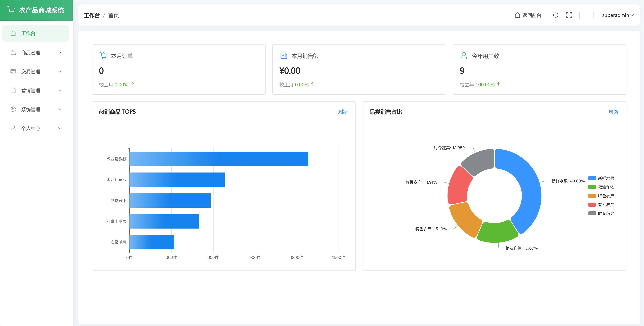Click the refresh page icon in header
Viewport: 644px width, 326px height.
click(555, 15)
